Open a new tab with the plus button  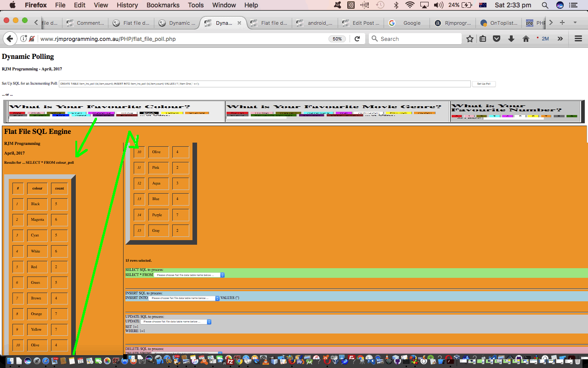point(562,23)
